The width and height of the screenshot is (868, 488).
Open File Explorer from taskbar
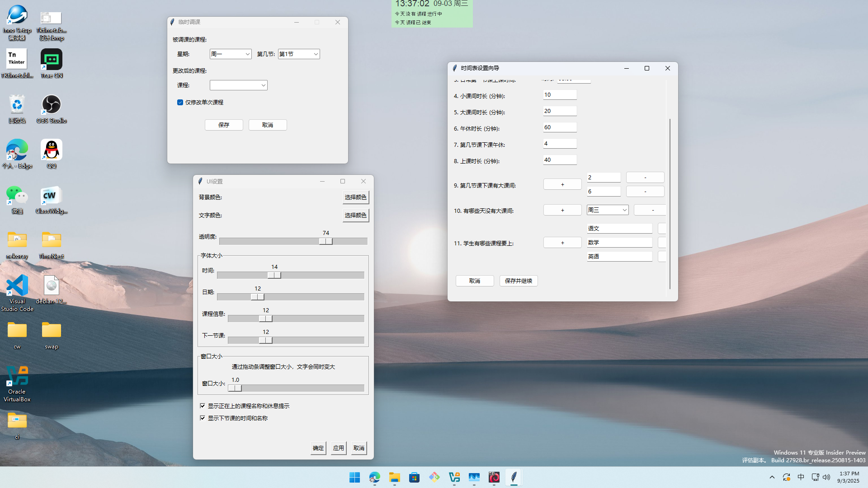click(x=395, y=477)
